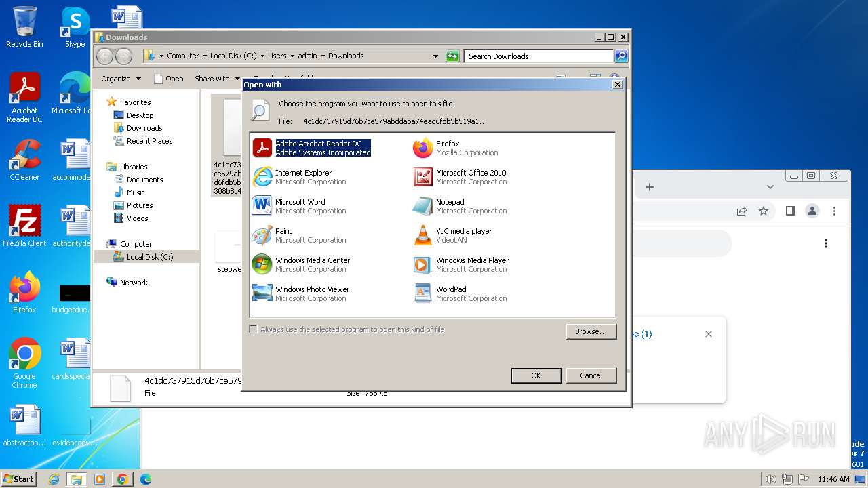Expand Chrome's tab search chevron
Image resolution: width=868 pixels, height=488 pixels.
(x=770, y=187)
